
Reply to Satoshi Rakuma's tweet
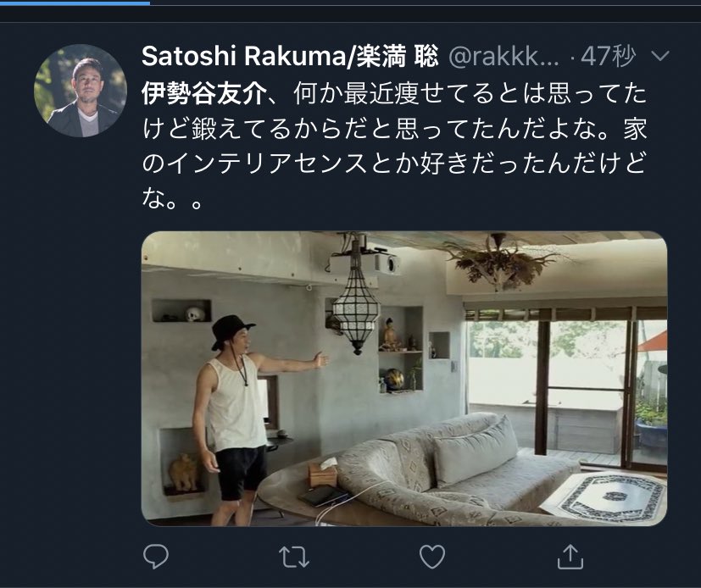[156, 557]
